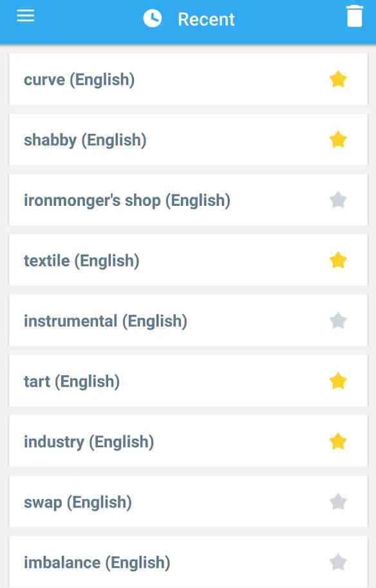Open instrumental (English) word entry
Viewport: 376px width, 588px height.
point(188,320)
